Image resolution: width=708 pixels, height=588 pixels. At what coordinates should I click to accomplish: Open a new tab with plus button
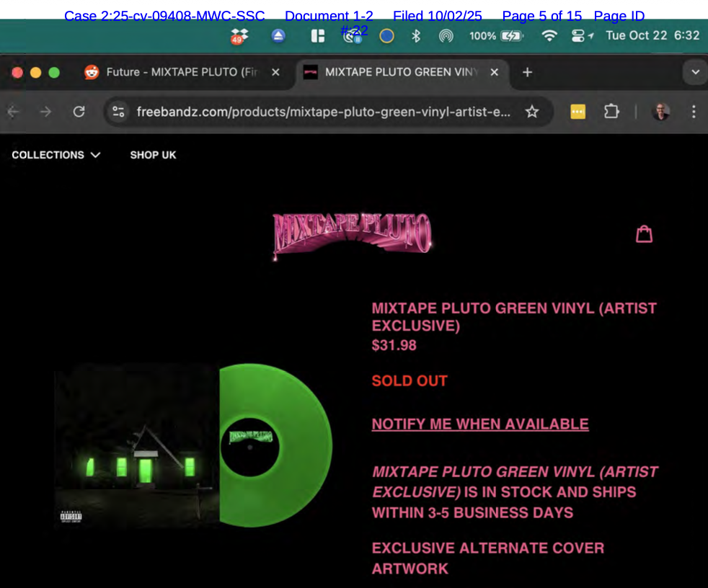click(527, 72)
